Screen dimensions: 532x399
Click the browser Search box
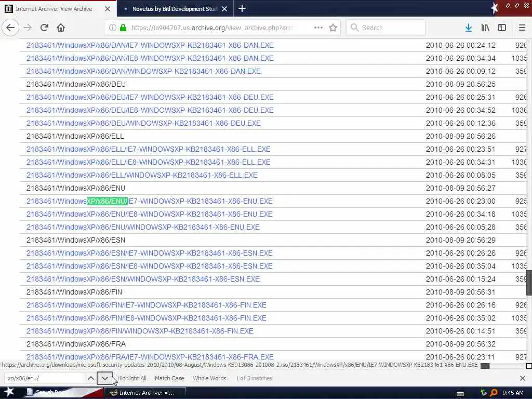385,28
